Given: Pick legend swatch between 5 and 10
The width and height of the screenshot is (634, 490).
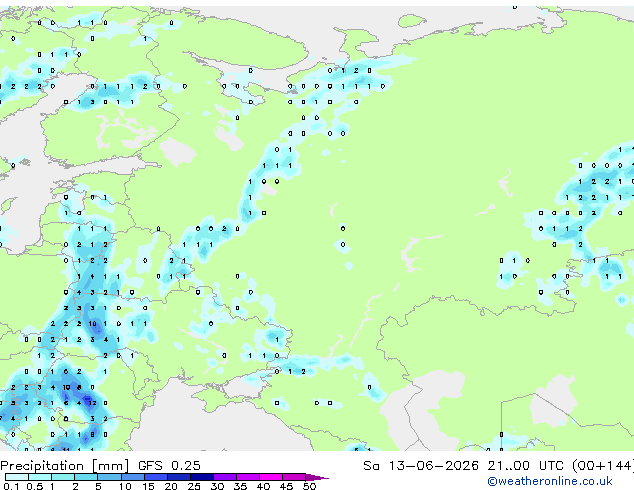Looking at the screenshot, I should pyautogui.click(x=110, y=477).
